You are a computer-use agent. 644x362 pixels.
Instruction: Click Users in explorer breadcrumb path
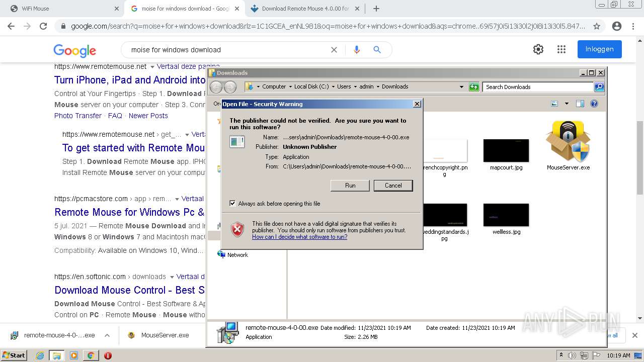click(344, 86)
